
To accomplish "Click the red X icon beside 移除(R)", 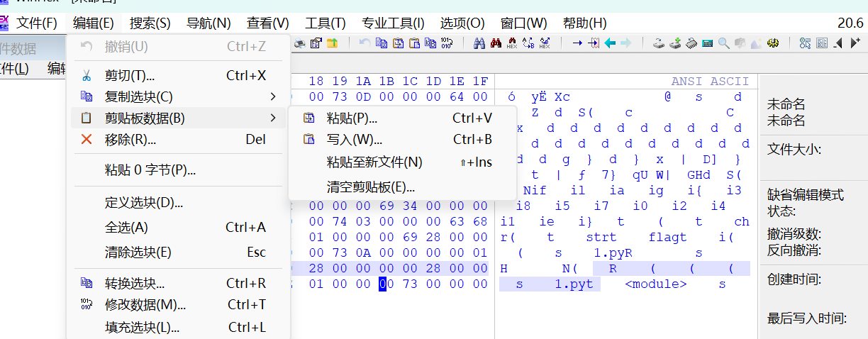I will pos(87,139).
